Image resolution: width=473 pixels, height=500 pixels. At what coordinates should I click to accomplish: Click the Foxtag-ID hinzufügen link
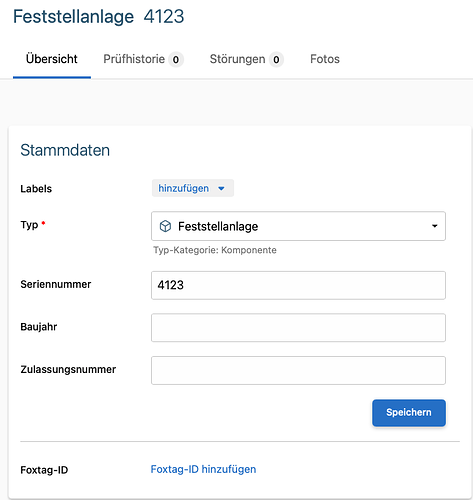[x=203, y=469]
